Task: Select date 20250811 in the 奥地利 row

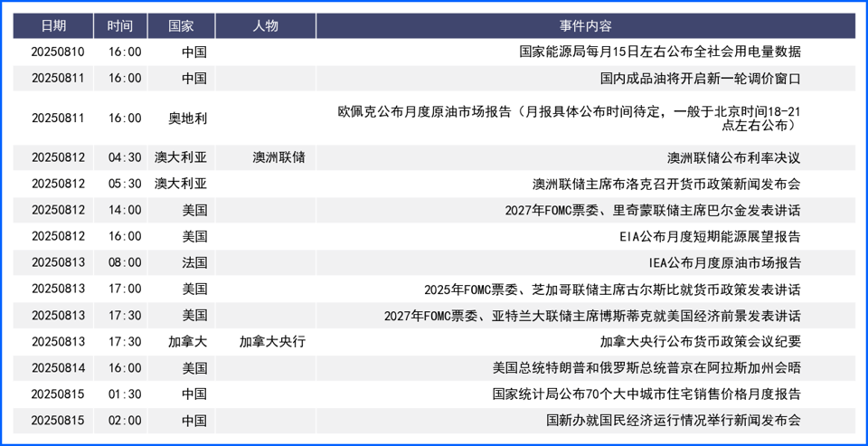Action: coord(58,118)
